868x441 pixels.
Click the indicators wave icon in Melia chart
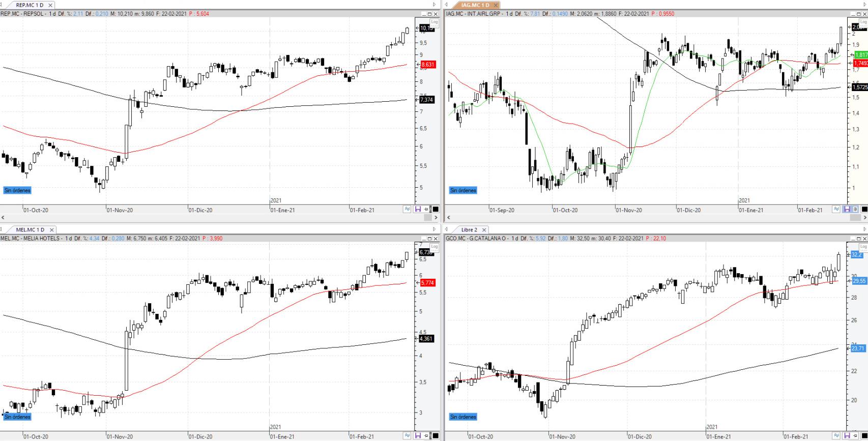click(408, 435)
